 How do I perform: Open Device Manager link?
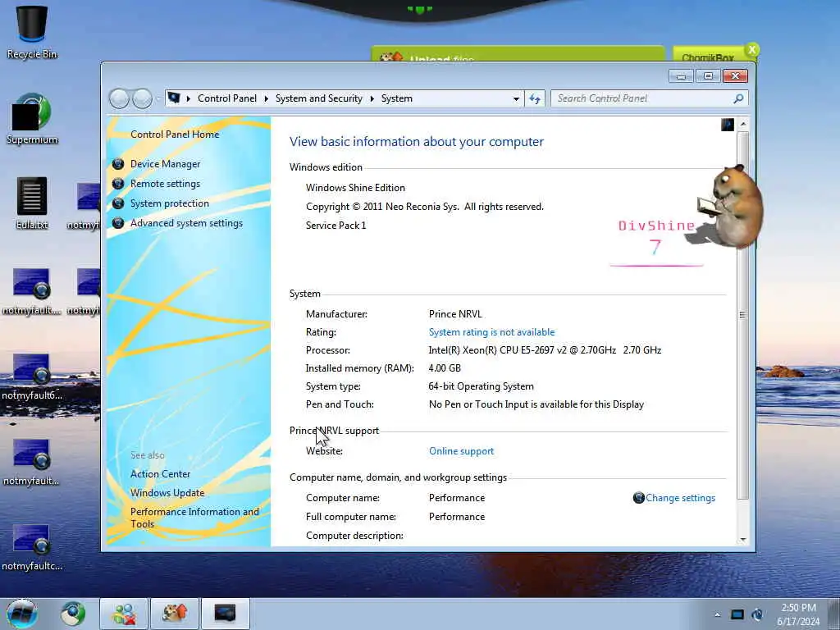(x=165, y=164)
